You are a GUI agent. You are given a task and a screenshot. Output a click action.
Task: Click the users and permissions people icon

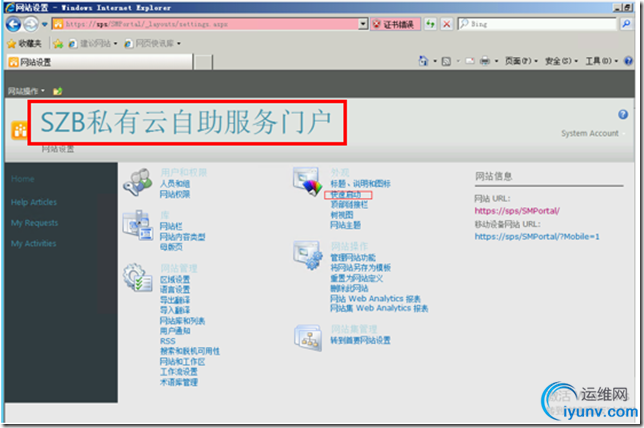coord(137,182)
